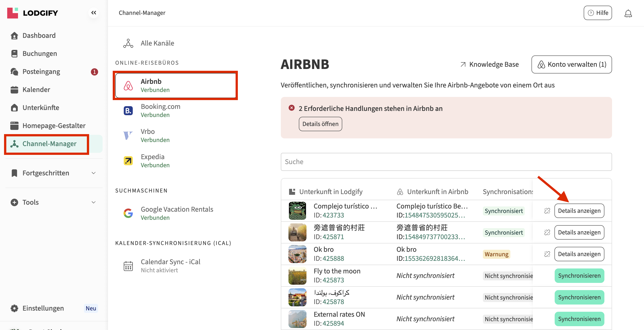
Task: Click the Ok bro property thumbnail
Action: (297, 254)
